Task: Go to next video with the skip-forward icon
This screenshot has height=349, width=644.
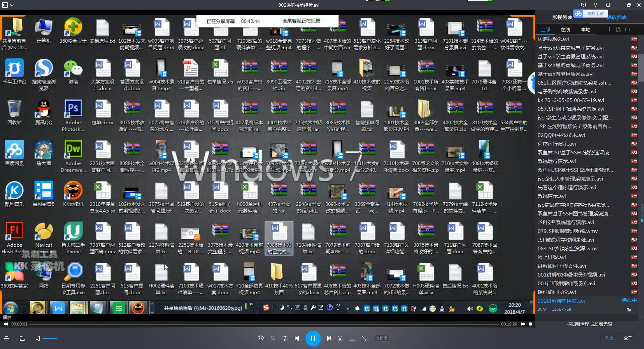Action: point(329,338)
